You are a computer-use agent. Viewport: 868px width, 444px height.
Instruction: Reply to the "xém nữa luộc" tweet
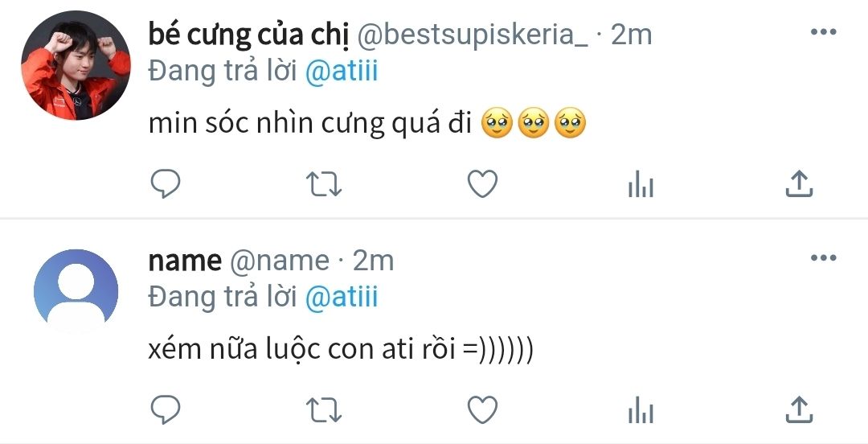pos(166,410)
